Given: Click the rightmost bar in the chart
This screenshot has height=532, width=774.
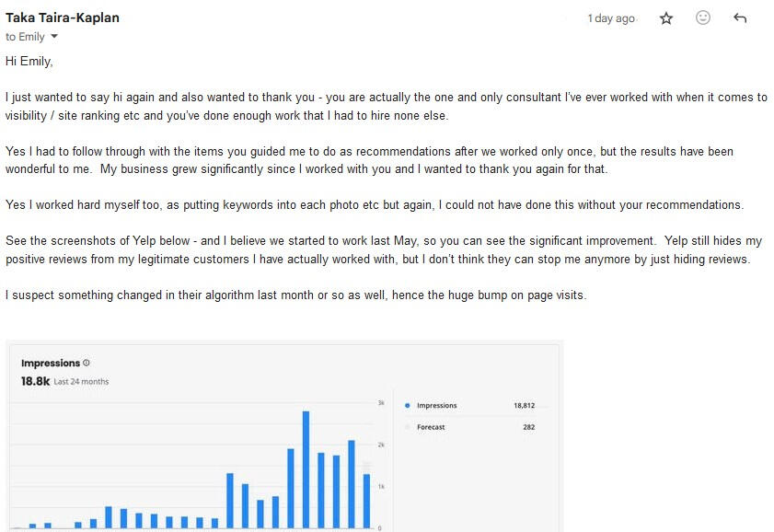Looking at the screenshot, I should coord(366,501).
